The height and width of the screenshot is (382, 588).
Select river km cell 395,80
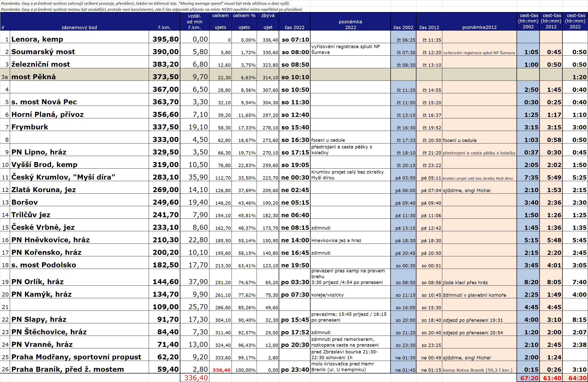[165, 39]
